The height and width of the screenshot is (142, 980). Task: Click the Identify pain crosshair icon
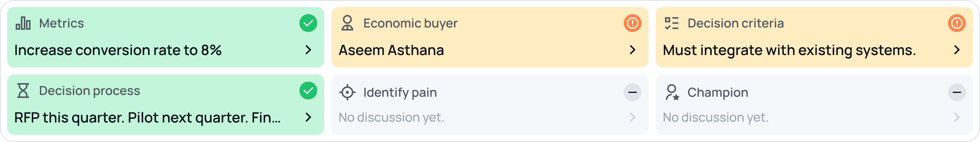(x=347, y=93)
